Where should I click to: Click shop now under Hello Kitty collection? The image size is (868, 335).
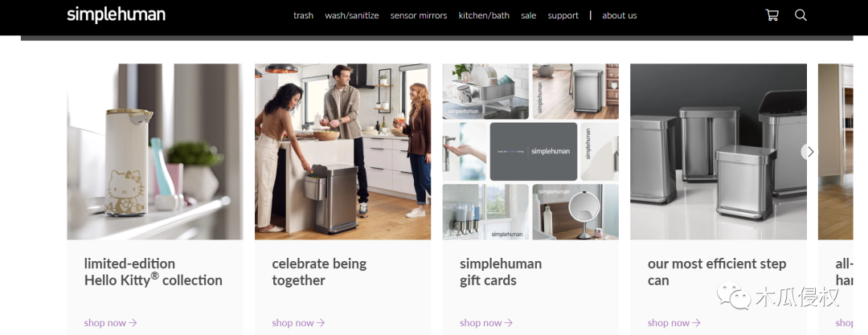(110, 323)
